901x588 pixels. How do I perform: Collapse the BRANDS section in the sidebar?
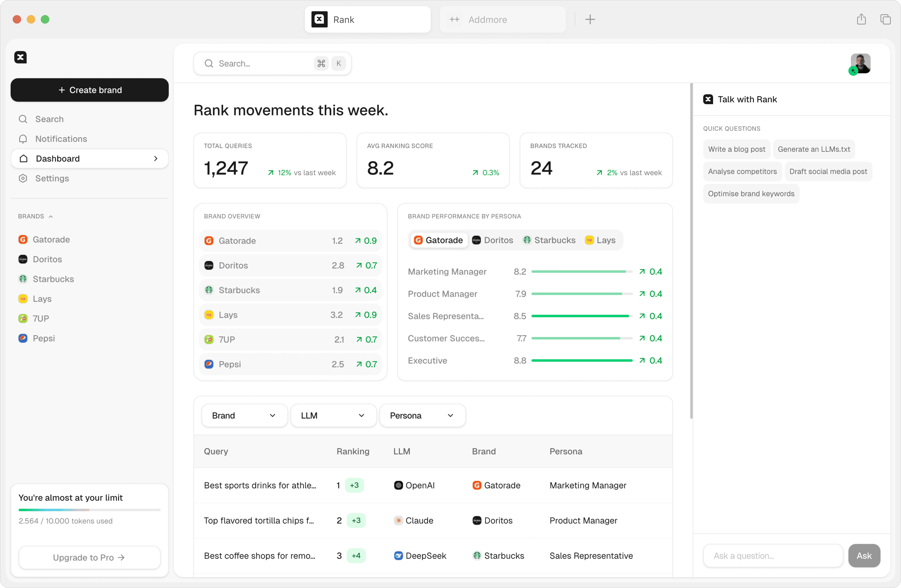(x=35, y=216)
